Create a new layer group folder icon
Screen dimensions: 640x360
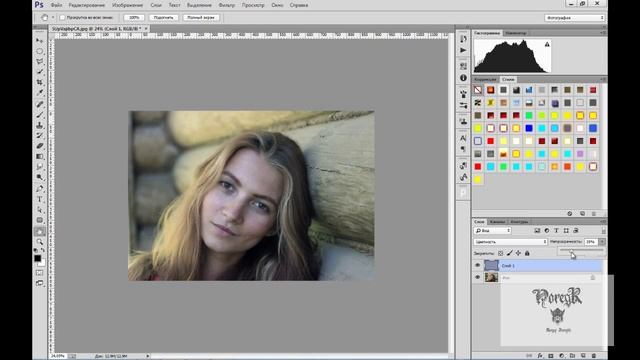click(572, 356)
